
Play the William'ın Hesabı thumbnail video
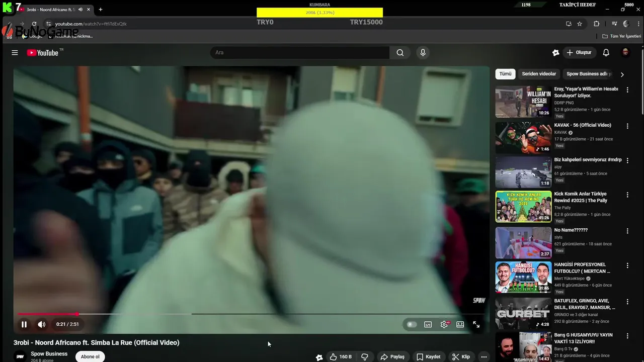point(523,102)
